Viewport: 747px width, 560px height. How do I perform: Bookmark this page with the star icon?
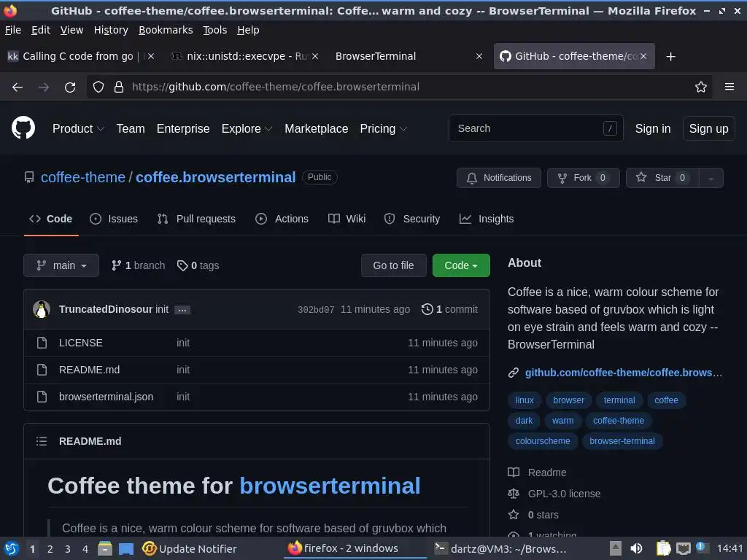coord(701,87)
